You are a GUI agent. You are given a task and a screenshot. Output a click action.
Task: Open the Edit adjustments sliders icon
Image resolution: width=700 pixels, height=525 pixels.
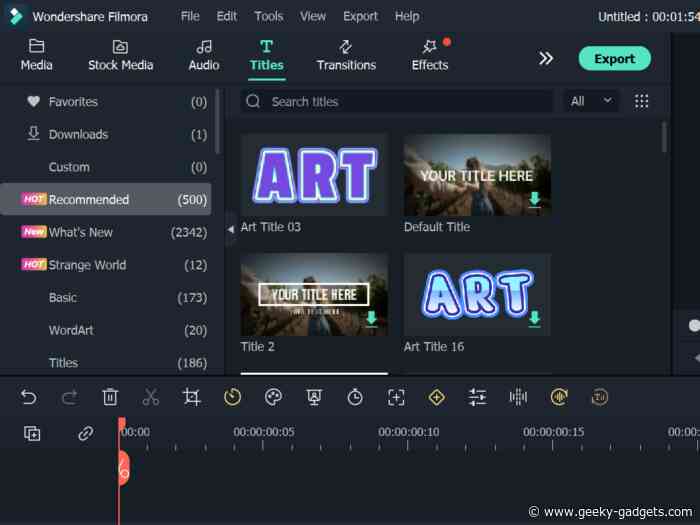477,396
